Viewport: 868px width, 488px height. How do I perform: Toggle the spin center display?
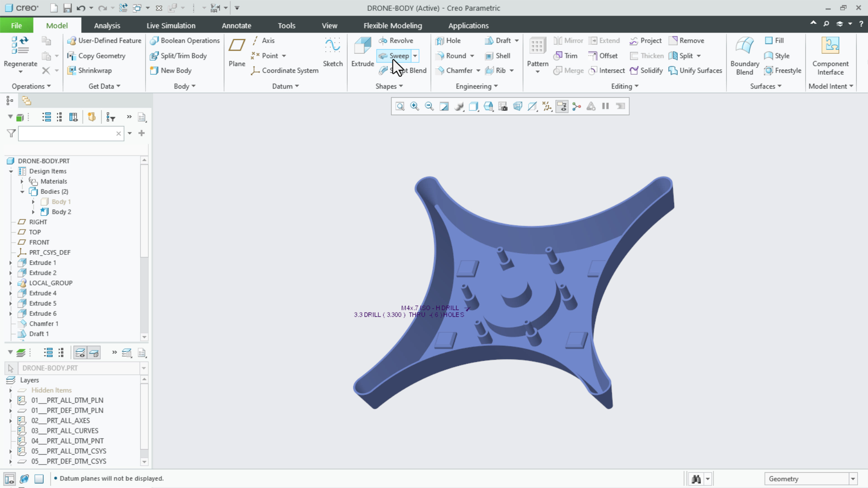point(576,106)
